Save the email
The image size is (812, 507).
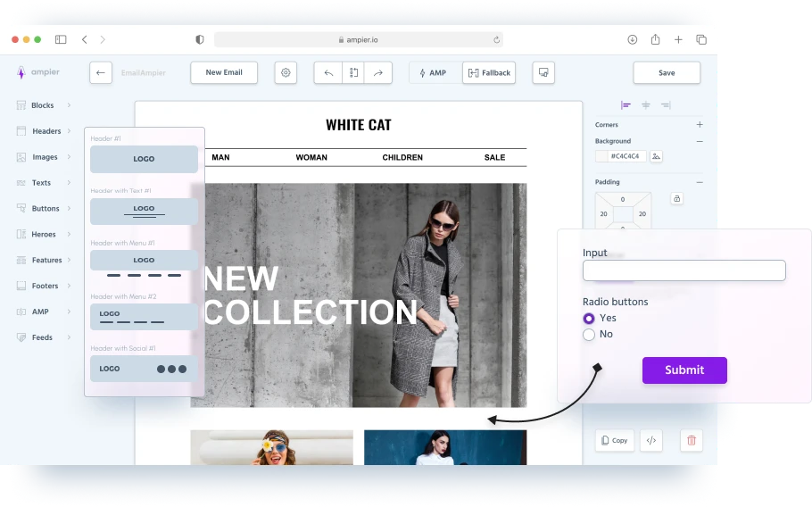coord(667,73)
